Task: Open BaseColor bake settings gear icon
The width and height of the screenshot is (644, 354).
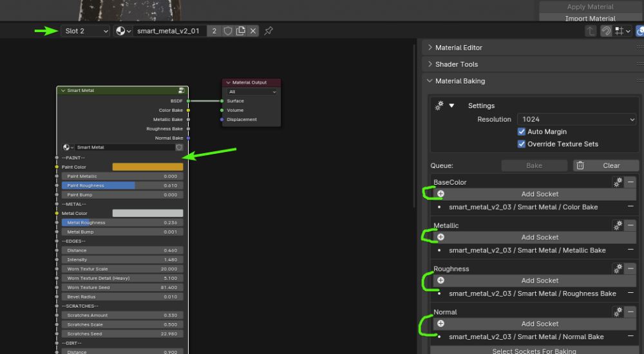Action: coord(618,182)
